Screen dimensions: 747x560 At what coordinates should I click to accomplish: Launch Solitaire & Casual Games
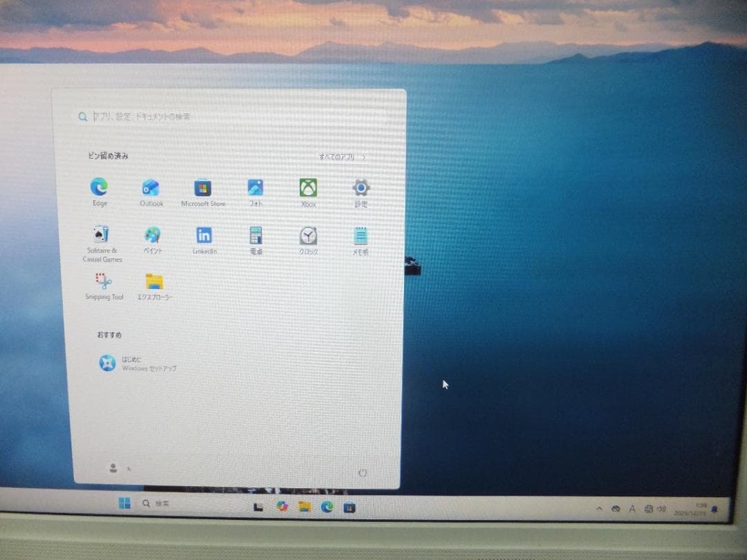[x=102, y=234]
